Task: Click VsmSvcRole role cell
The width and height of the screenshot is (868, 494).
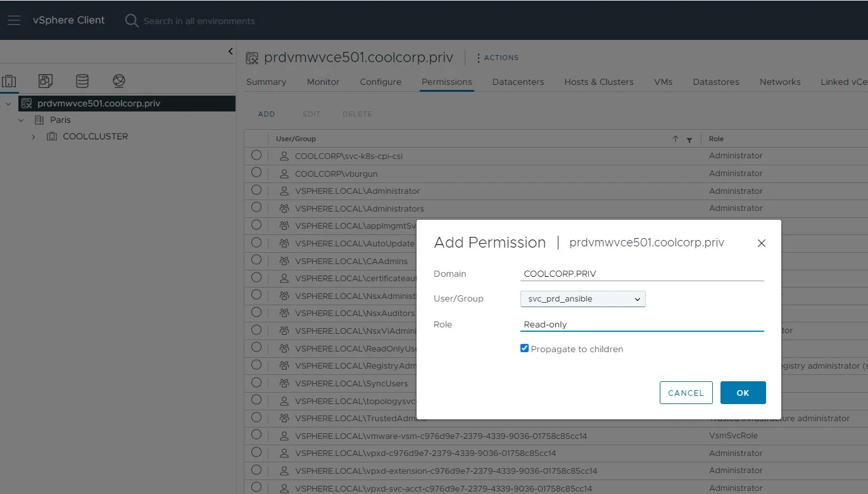Action: click(x=733, y=436)
